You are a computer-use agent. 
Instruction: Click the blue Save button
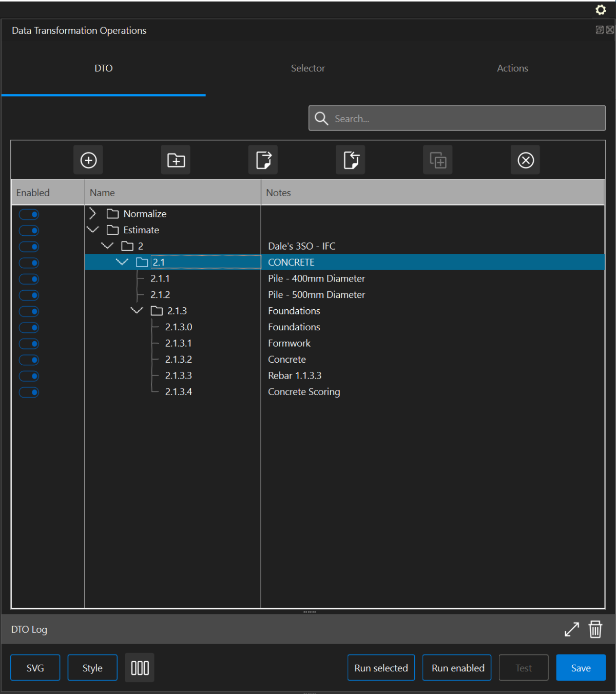click(581, 668)
